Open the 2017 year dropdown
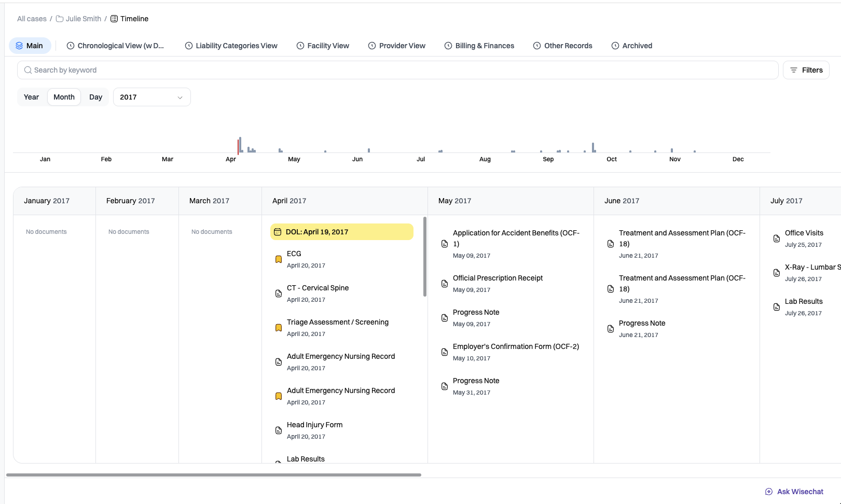Viewport: 841px width, 504px height. point(152,97)
